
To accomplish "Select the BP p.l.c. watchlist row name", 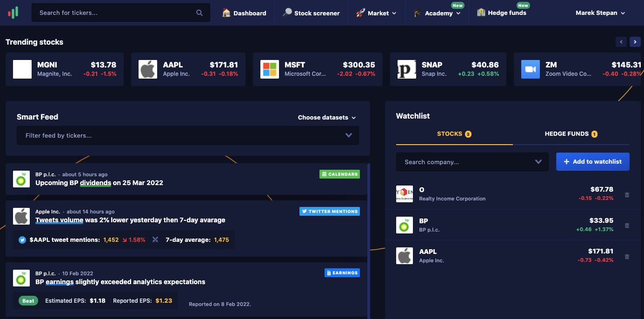I will [x=429, y=230].
